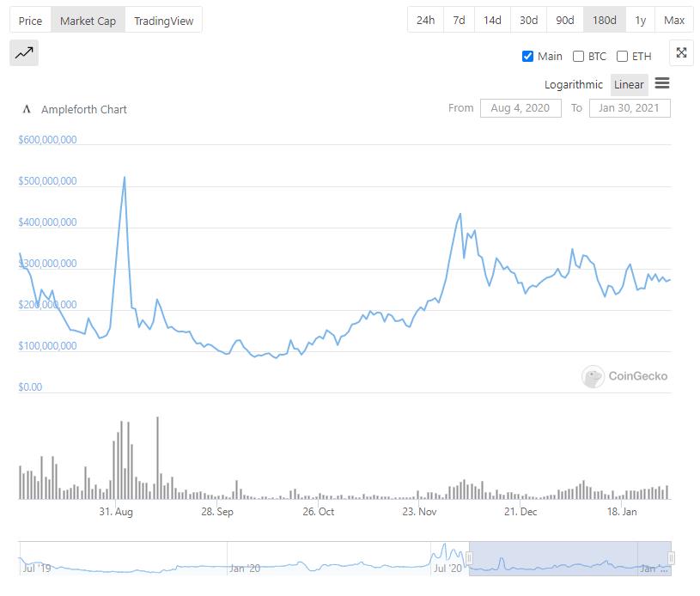Switch to the Price tab
Viewport: 700px width, 596px height.
(x=30, y=20)
